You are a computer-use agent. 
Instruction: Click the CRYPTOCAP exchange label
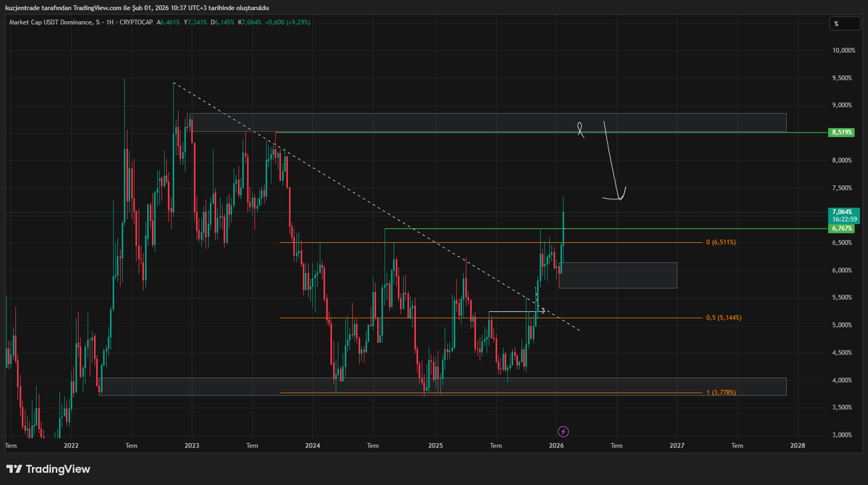pos(135,22)
